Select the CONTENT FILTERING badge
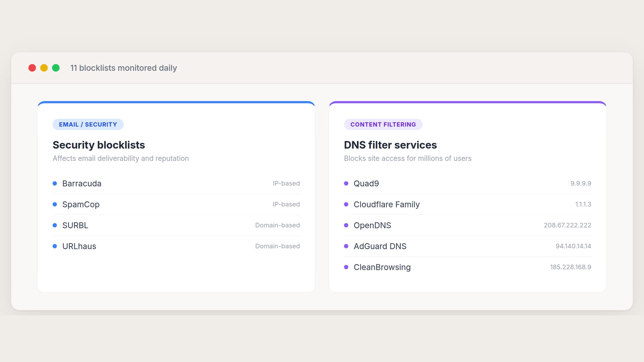The image size is (644, 362). [x=383, y=124]
